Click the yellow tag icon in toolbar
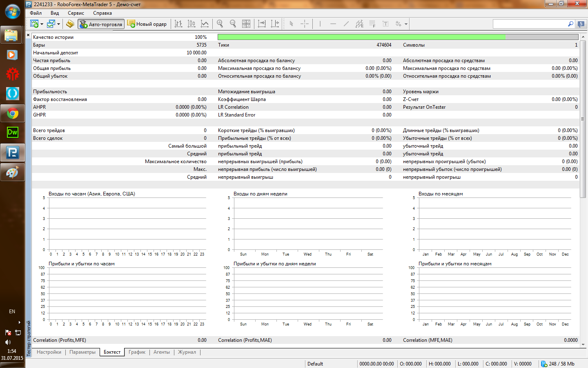 click(70, 24)
